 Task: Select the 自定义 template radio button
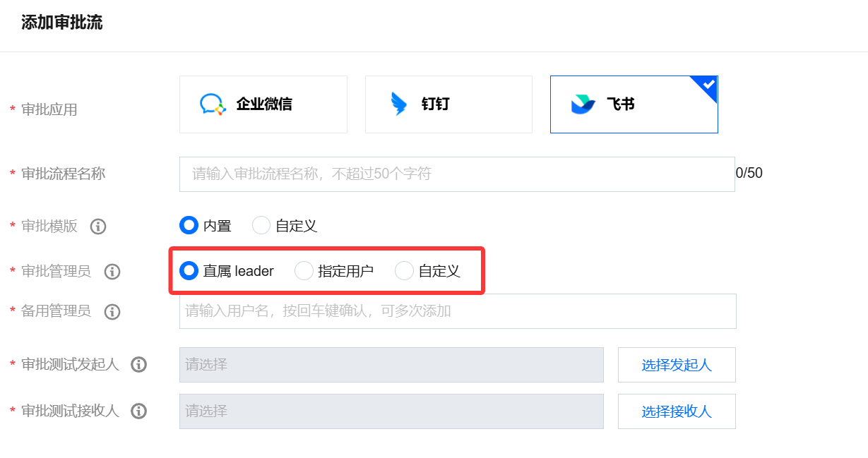tap(261, 226)
